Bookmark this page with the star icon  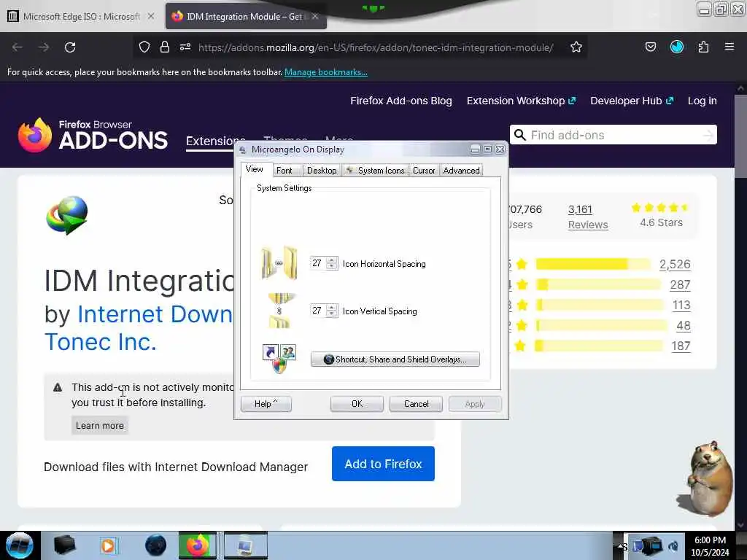pyautogui.click(x=576, y=47)
